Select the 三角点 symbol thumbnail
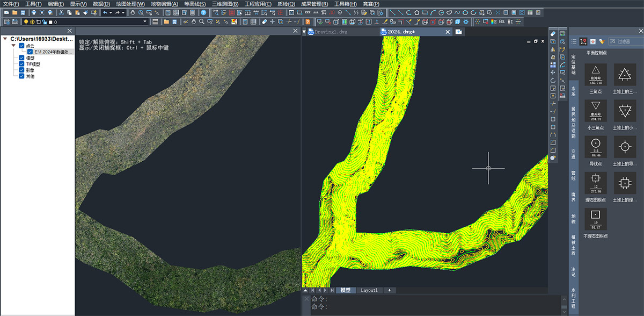Viewport: 644px width, 316px height. (x=595, y=75)
